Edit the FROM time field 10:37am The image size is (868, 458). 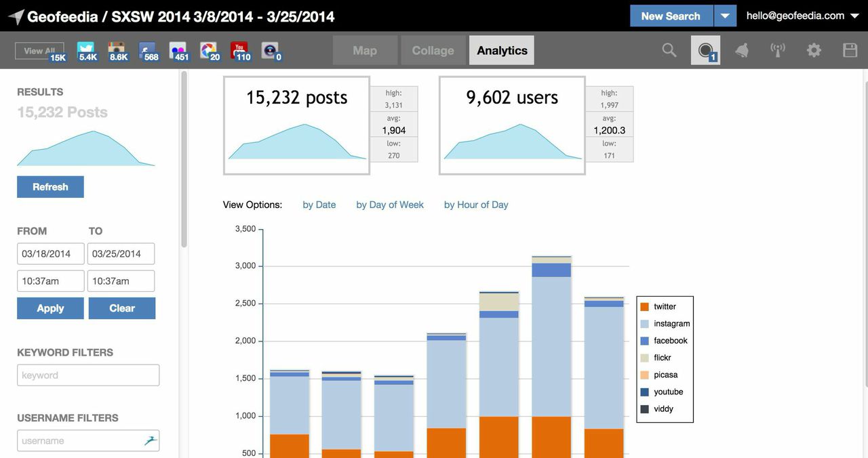click(51, 281)
